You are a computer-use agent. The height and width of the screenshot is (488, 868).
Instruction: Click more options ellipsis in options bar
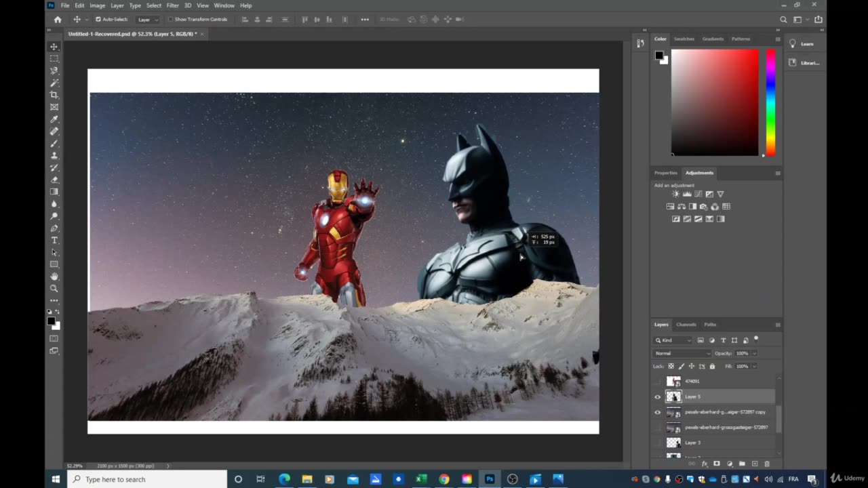coord(365,20)
